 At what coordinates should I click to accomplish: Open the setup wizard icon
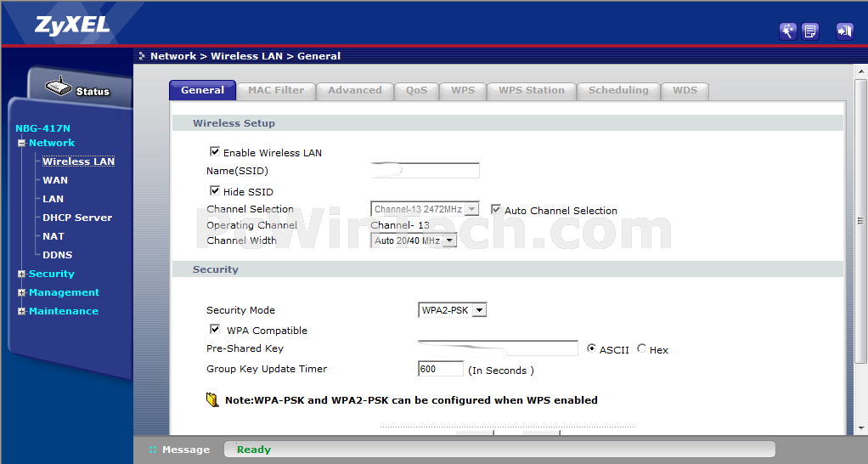787,31
